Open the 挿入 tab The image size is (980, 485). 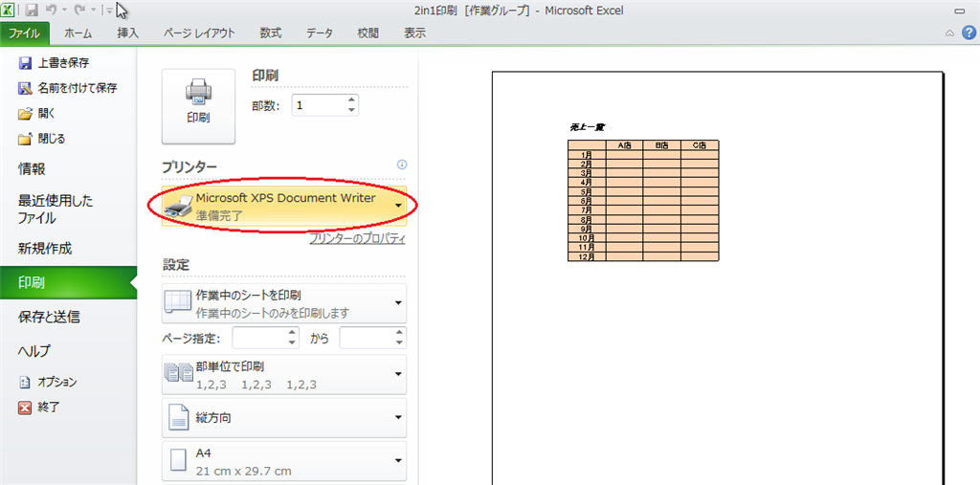[x=127, y=33]
